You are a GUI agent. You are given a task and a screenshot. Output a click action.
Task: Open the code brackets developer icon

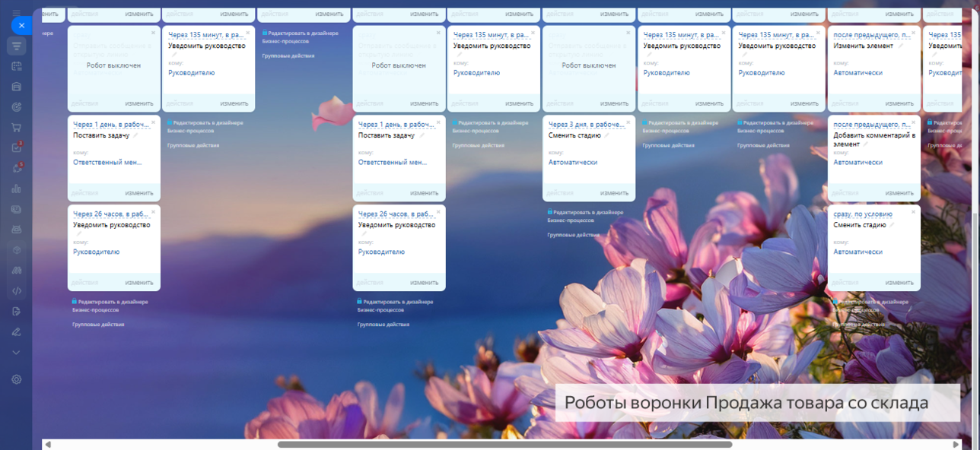click(x=17, y=290)
